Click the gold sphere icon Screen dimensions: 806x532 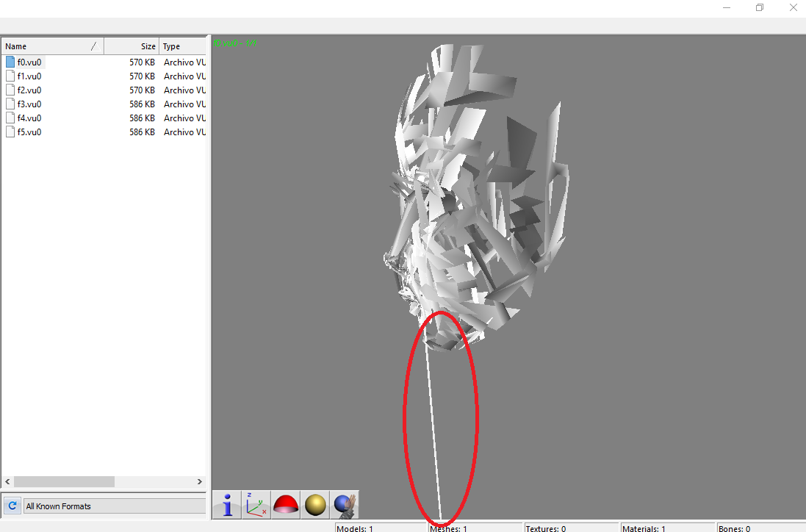pyautogui.click(x=315, y=504)
